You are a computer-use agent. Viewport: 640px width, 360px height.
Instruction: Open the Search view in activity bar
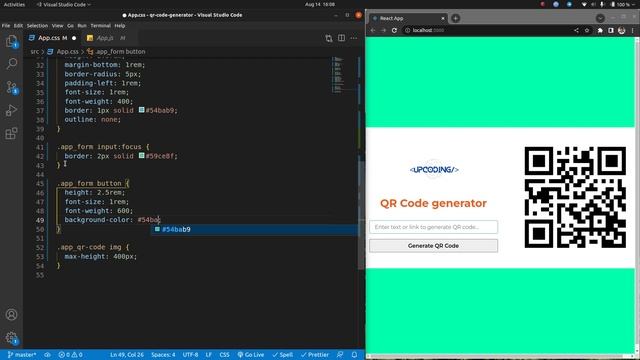tap(11, 63)
